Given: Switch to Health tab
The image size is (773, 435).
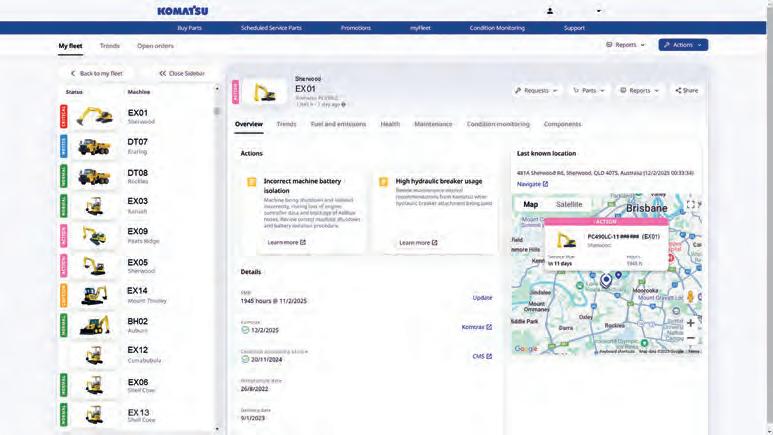Looking at the screenshot, I should coord(390,124).
